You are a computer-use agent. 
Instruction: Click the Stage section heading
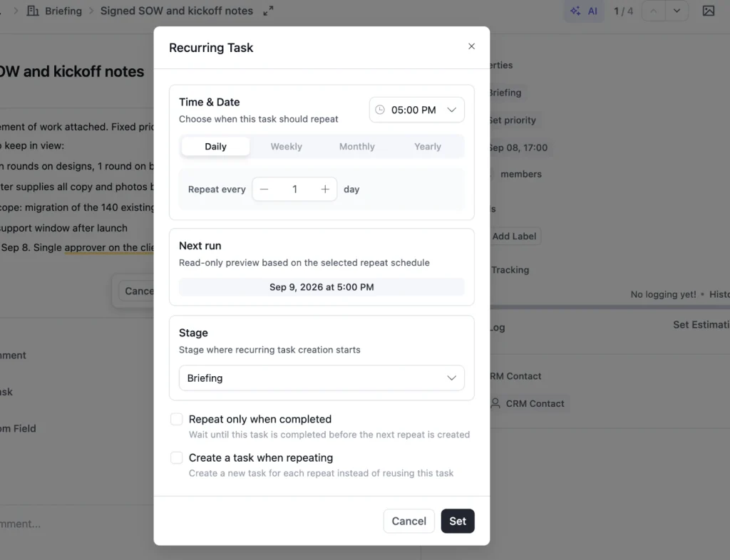(x=193, y=333)
